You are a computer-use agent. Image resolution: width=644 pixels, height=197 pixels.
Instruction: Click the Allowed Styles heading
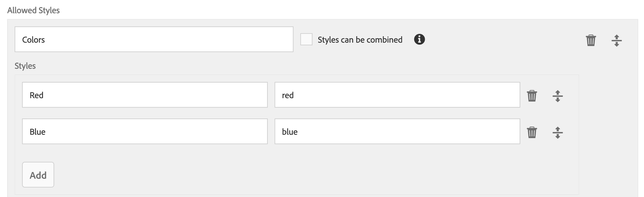click(x=34, y=10)
